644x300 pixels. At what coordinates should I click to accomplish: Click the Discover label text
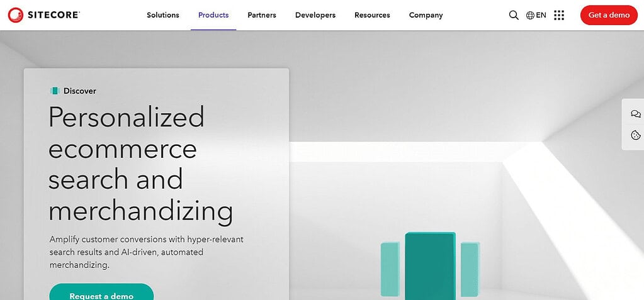point(80,91)
